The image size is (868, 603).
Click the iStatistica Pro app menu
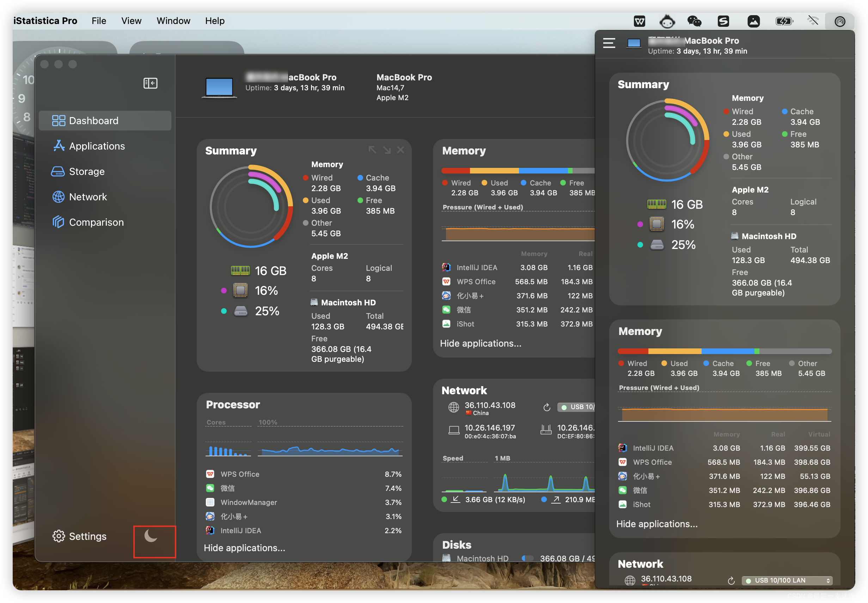(45, 21)
